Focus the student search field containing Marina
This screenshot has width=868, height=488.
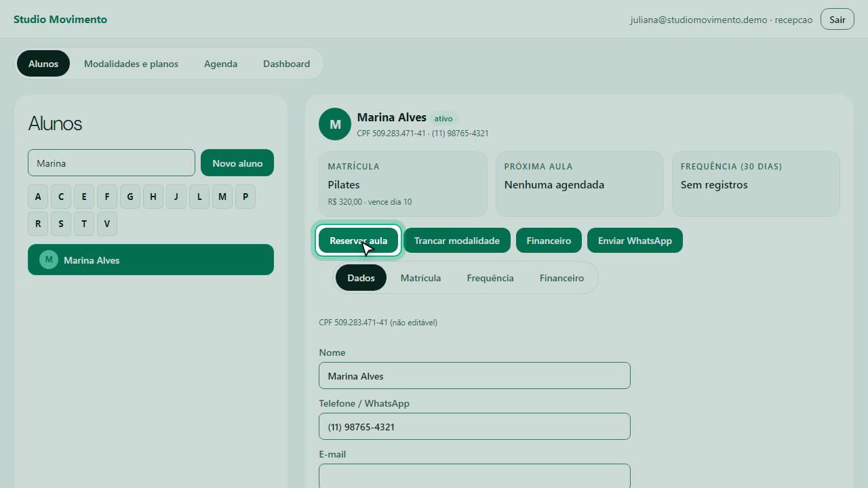point(111,163)
